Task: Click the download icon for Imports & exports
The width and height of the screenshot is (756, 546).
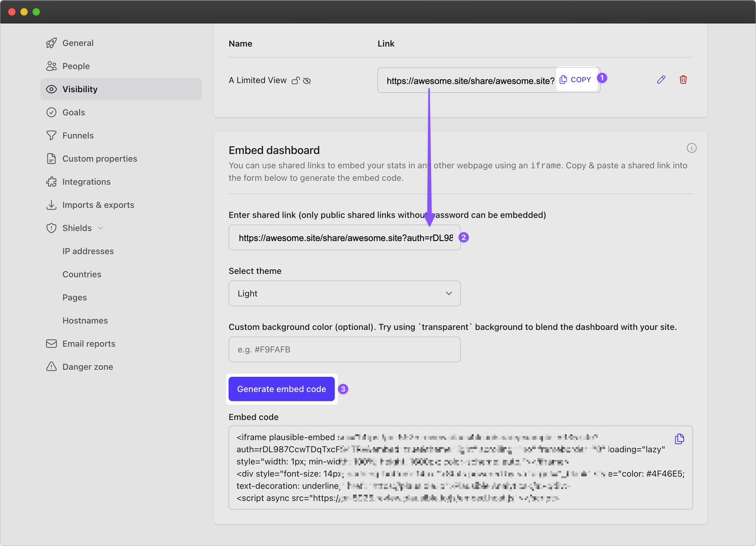Action: [x=51, y=205]
